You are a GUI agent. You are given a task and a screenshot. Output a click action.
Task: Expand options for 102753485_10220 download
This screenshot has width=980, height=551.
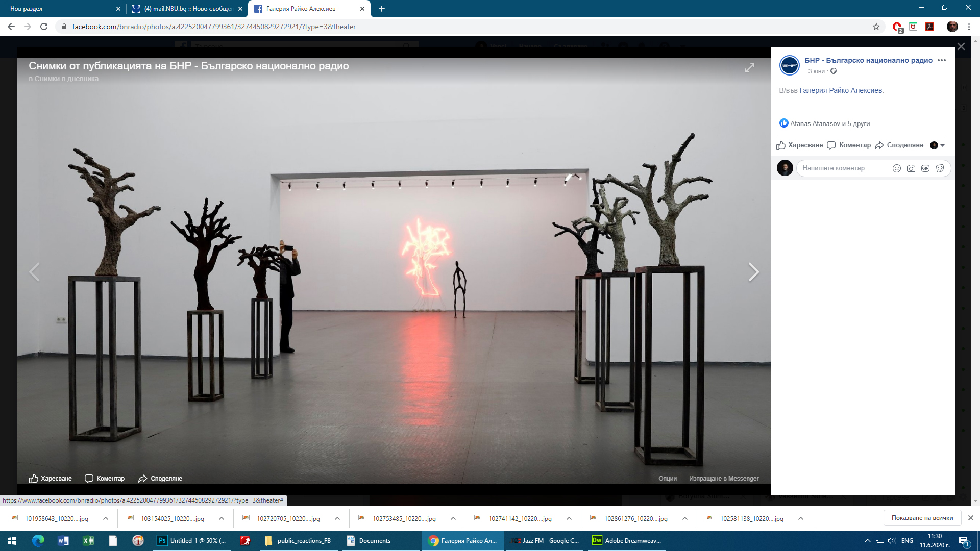click(453, 518)
